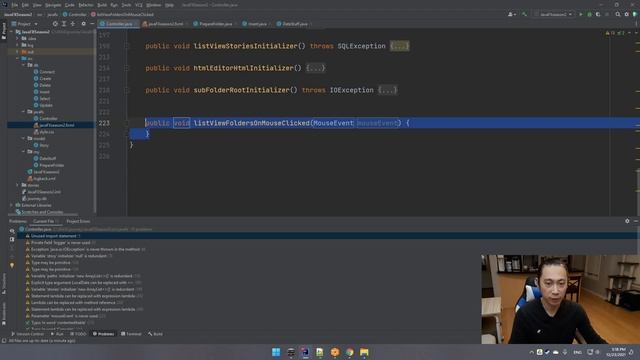Collapse the src folder in project tree
The image size is (640, 360).
click(x=18, y=58)
